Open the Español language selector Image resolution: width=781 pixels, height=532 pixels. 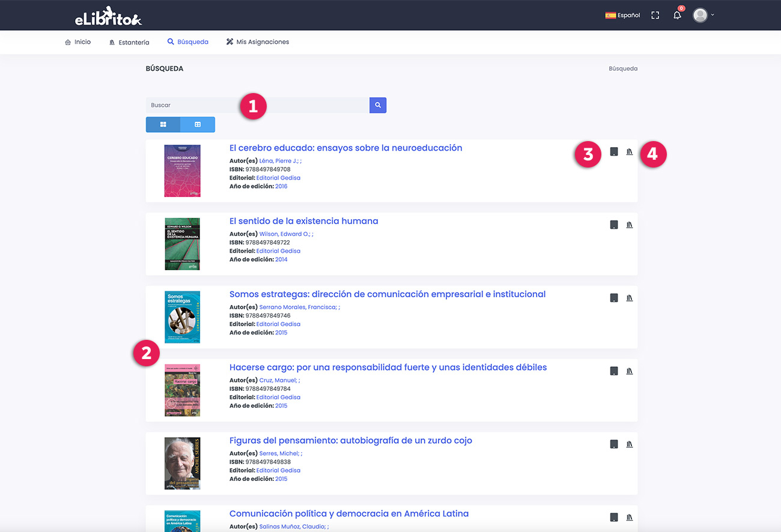point(622,15)
